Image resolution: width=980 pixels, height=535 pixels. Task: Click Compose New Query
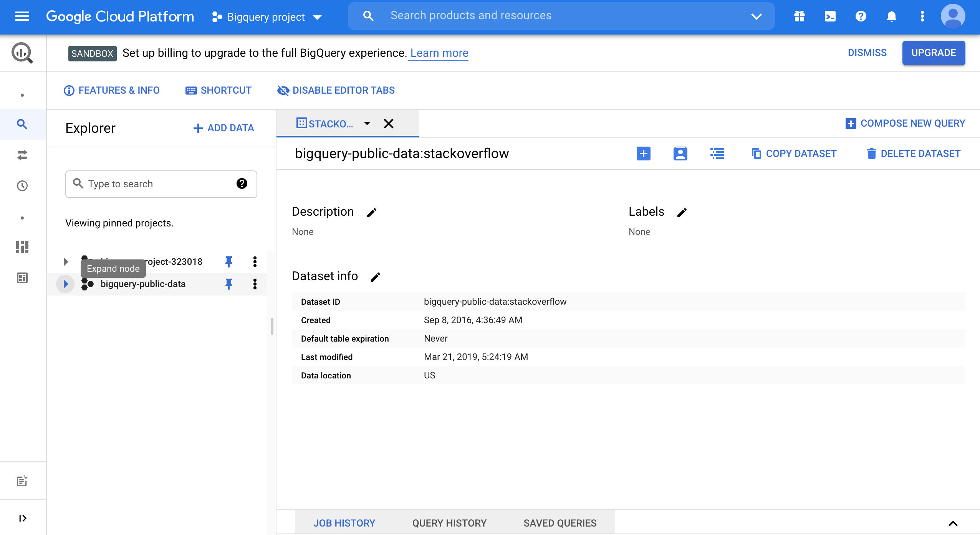tap(905, 124)
